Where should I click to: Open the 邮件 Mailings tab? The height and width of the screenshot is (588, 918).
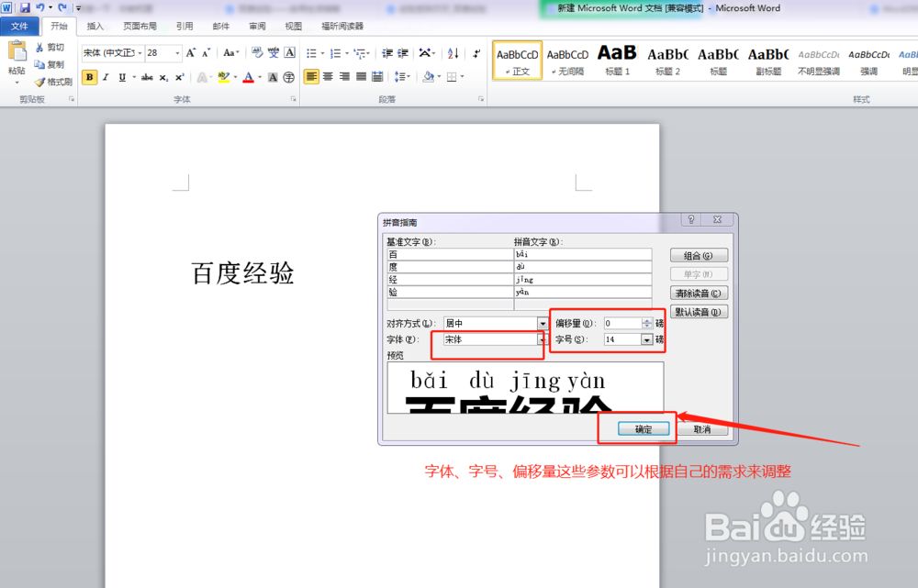click(220, 27)
